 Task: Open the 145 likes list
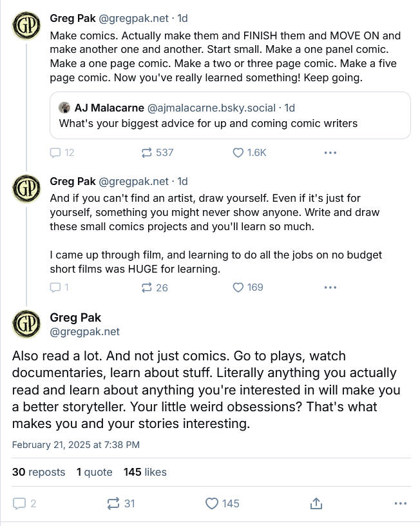[x=145, y=472]
